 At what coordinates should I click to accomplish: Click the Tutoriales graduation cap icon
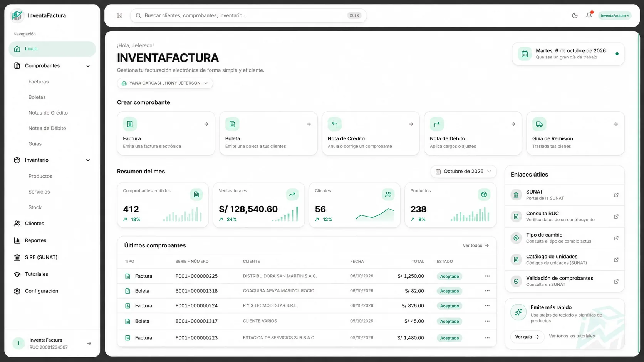(x=17, y=274)
